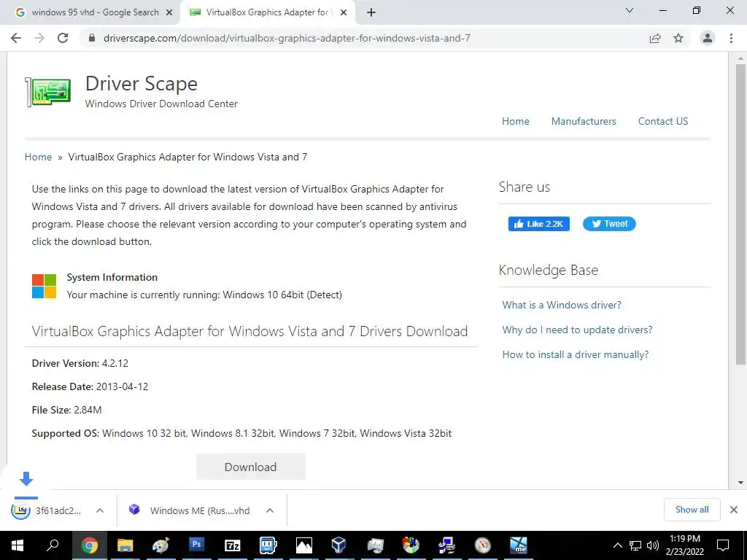The image size is (747, 560).
Task: Click the Driver Scape site title
Action: (x=142, y=84)
